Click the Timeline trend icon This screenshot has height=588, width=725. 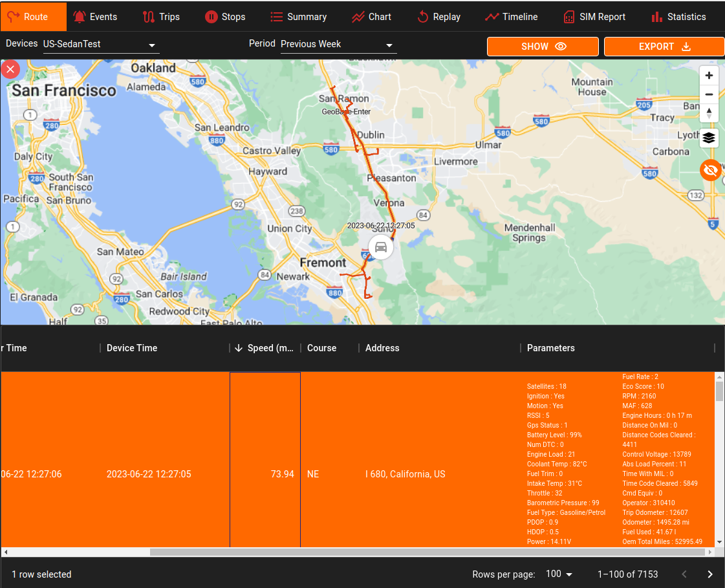(492, 17)
